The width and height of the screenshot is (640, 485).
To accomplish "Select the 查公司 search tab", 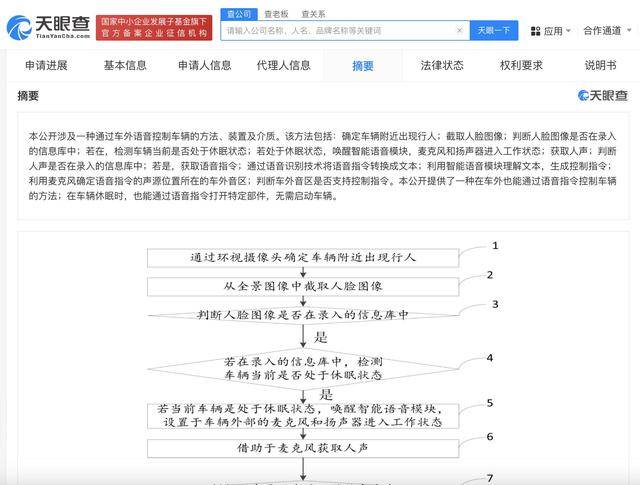I will pyautogui.click(x=239, y=14).
